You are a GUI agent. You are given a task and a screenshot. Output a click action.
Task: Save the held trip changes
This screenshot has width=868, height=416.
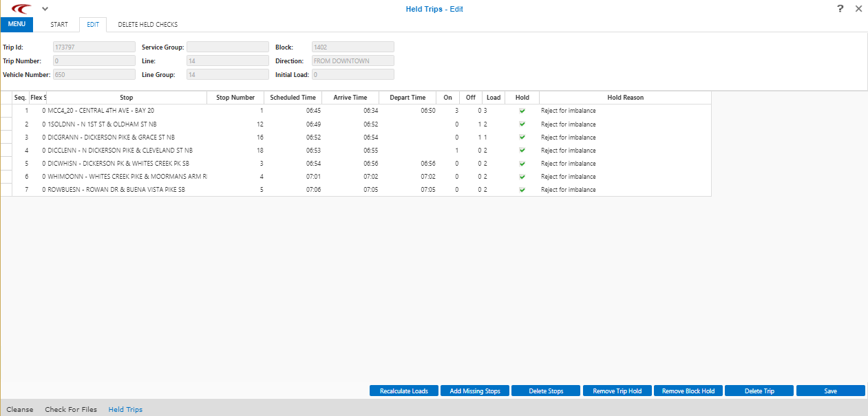point(830,391)
